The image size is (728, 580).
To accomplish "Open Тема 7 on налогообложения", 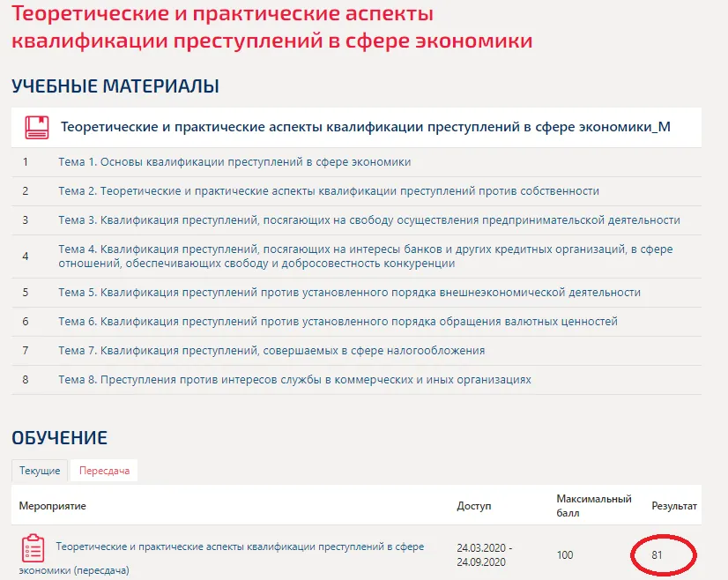I will [271, 351].
